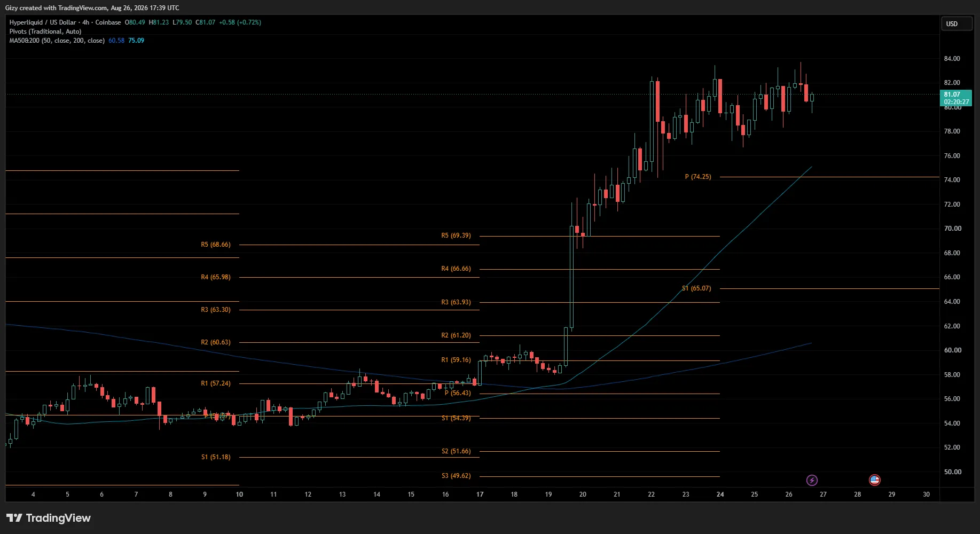The image size is (980, 534).
Task: Click date 17 on the time axis
Action: pos(480,494)
